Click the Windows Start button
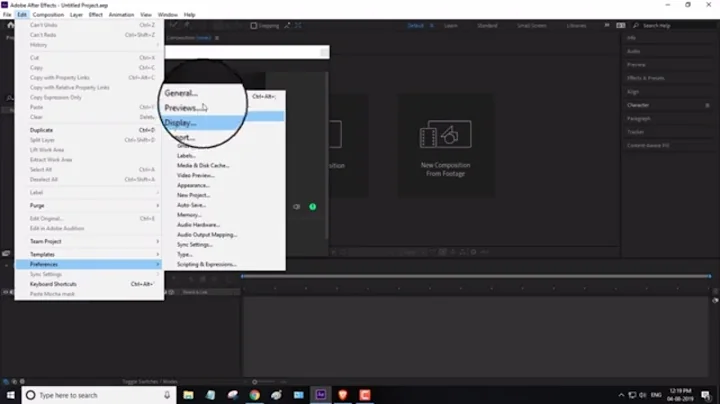The height and width of the screenshot is (404, 720). (x=9, y=395)
